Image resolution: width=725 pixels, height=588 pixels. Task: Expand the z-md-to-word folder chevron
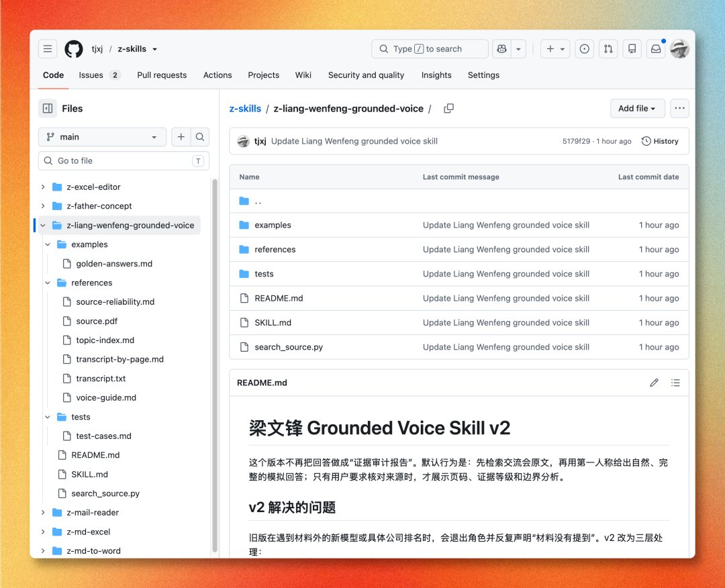tap(43, 551)
